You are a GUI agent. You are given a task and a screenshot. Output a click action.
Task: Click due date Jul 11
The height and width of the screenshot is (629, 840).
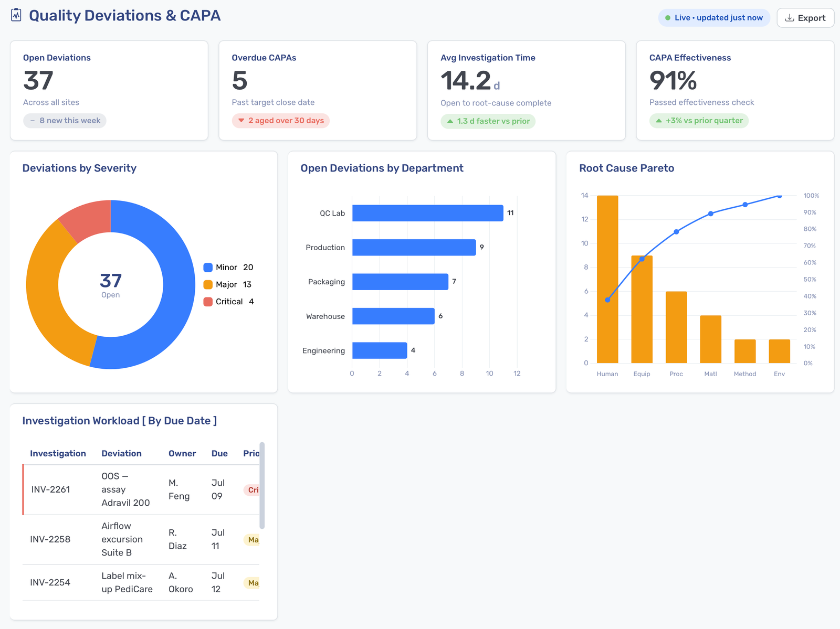[x=218, y=539]
